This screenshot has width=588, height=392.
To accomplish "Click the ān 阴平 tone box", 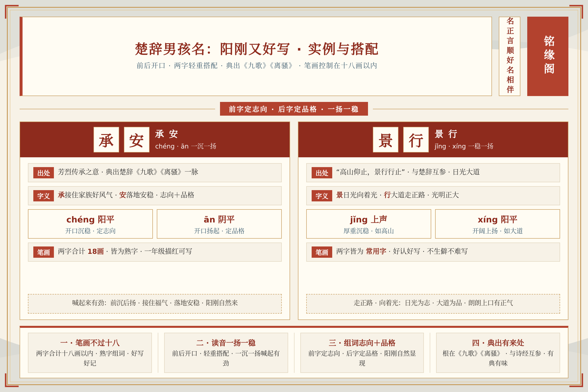I will 219,224.
